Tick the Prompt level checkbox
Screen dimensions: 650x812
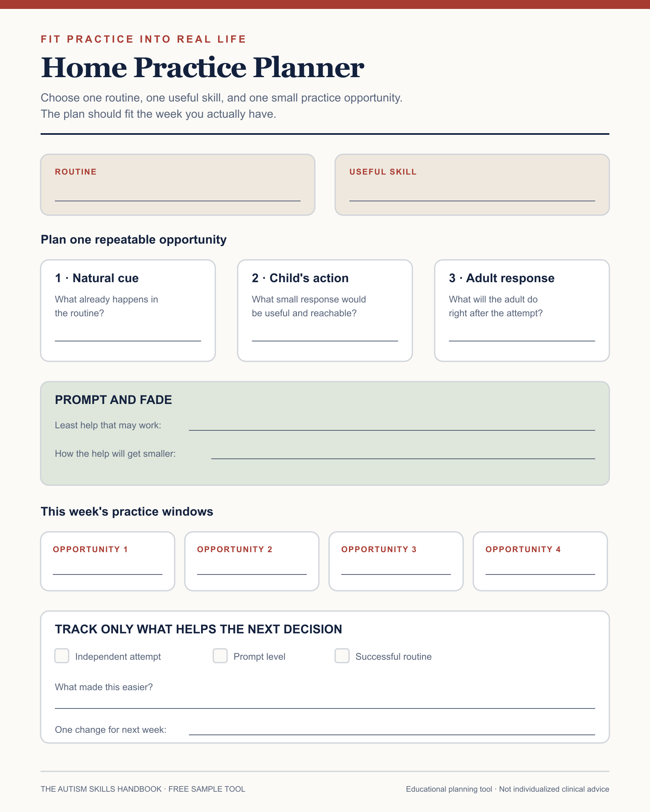220,656
